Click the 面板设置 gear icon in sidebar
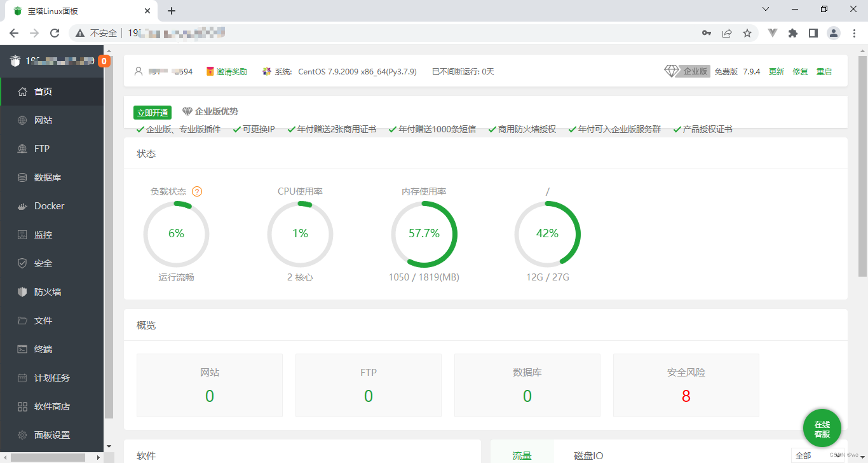868x463 pixels. (22, 435)
